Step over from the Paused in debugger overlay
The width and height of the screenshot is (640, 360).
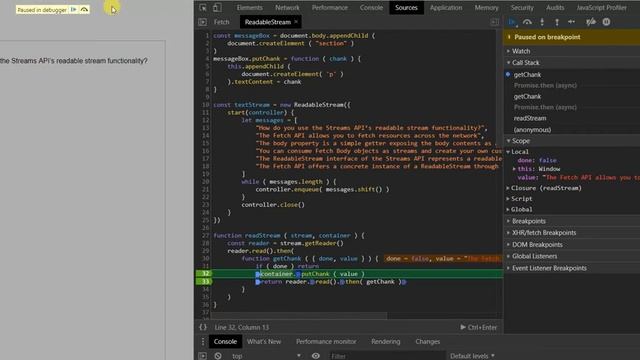84,9
